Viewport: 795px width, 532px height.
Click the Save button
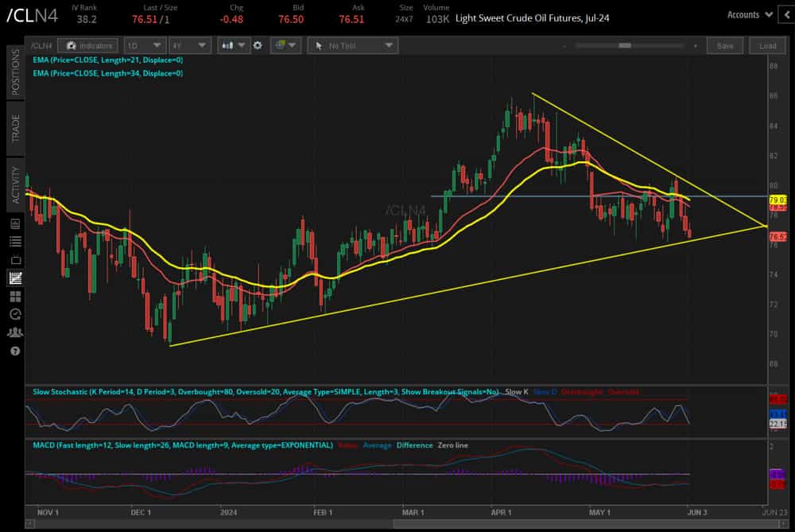tap(725, 45)
